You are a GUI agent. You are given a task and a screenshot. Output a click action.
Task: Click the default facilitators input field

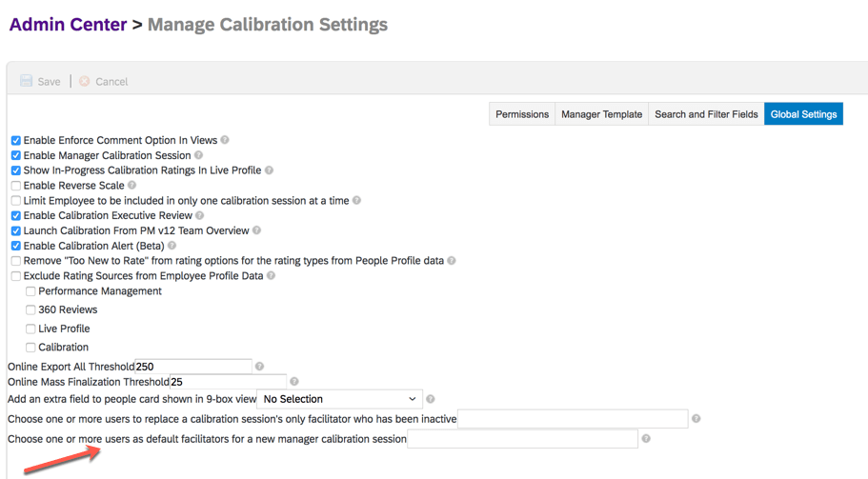tap(522, 439)
